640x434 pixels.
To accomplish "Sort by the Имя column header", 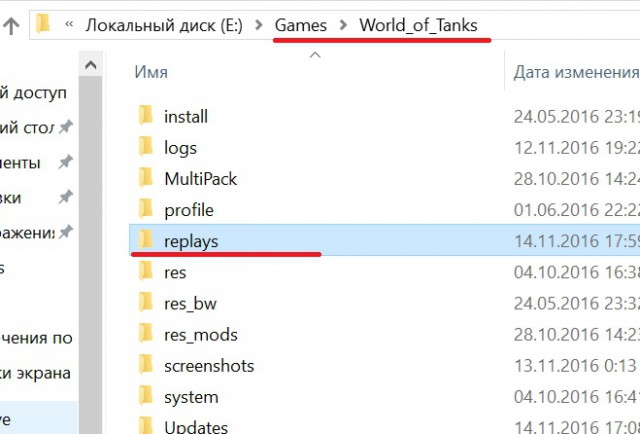I will pos(151,72).
